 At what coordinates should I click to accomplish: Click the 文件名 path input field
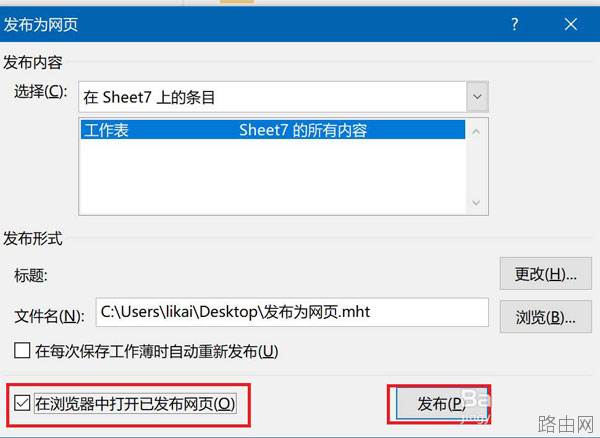[x=292, y=312]
